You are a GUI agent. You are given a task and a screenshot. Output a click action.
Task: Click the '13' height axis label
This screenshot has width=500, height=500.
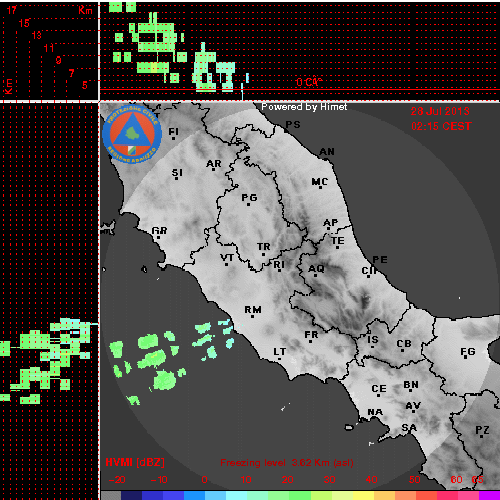pos(37,35)
